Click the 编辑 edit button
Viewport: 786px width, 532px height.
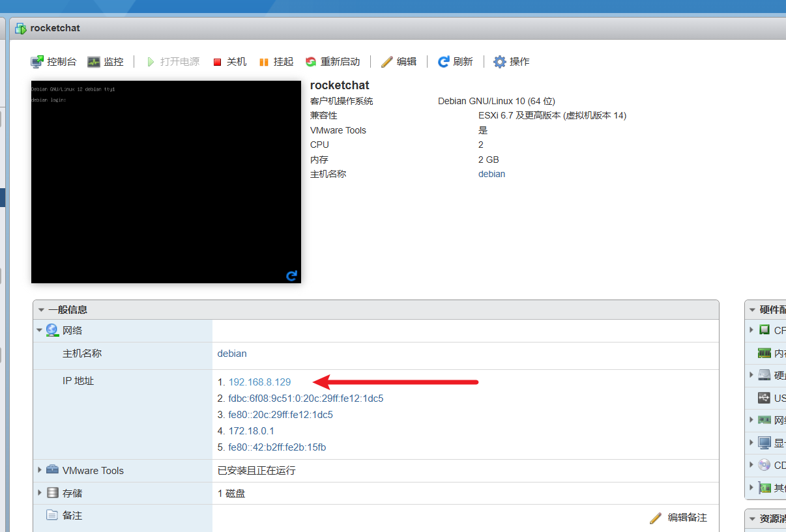click(x=399, y=62)
